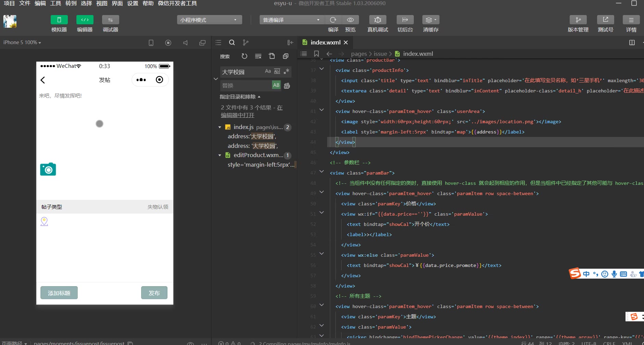Navigate back with the left arrow icon
The height and width of the screenshot is (345, 644).
click(329, 54)
